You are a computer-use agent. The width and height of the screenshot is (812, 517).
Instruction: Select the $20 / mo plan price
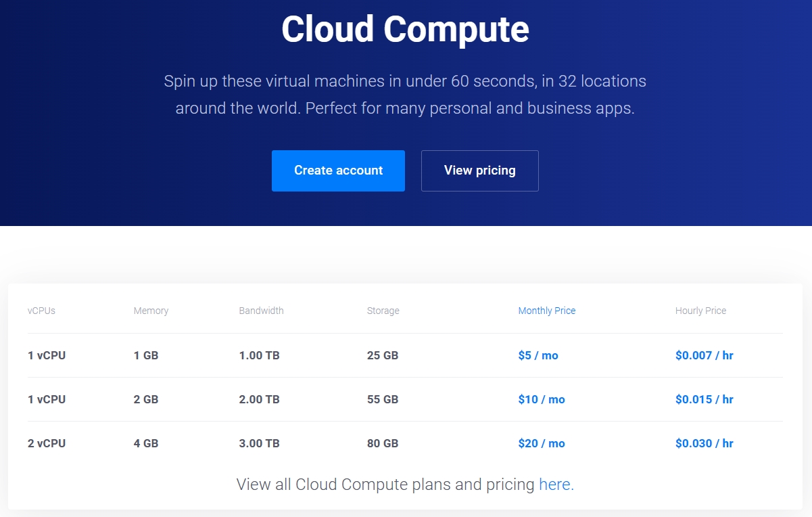point(541,443)
